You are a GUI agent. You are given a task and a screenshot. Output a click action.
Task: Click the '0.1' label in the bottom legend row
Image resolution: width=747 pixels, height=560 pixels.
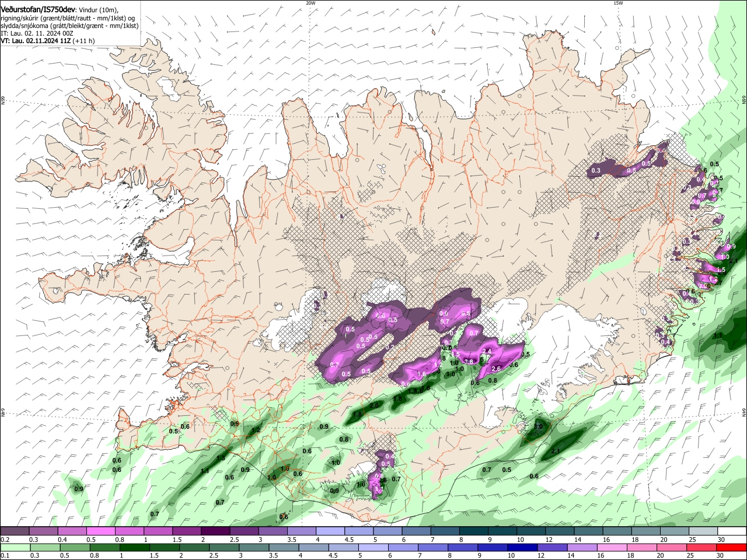pos(5,556)
